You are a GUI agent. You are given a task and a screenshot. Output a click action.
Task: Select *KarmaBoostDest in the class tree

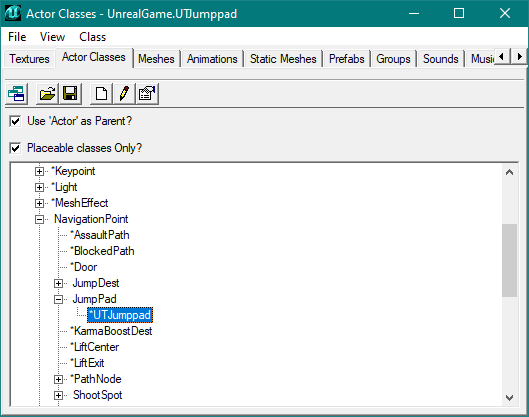pyautogui.click(x=111, y=331)
